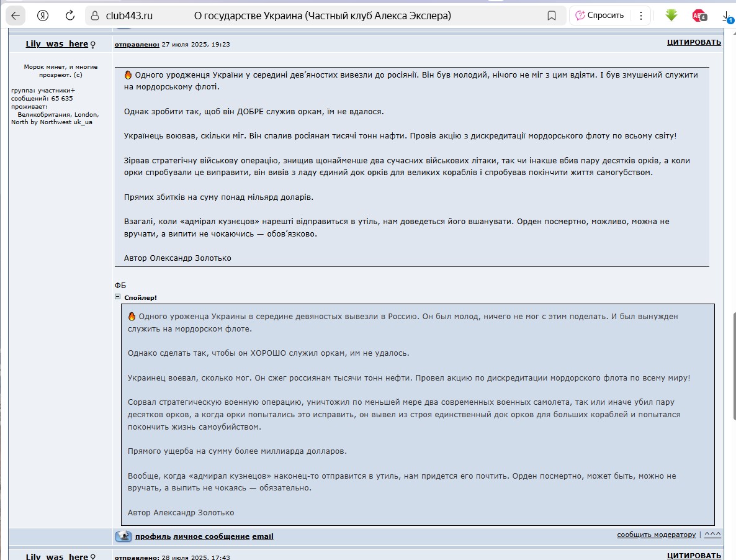The height and width of the screenshot is (560, 736).
Task: Jump to page top via '^^^' link
Action: point(712,535)
